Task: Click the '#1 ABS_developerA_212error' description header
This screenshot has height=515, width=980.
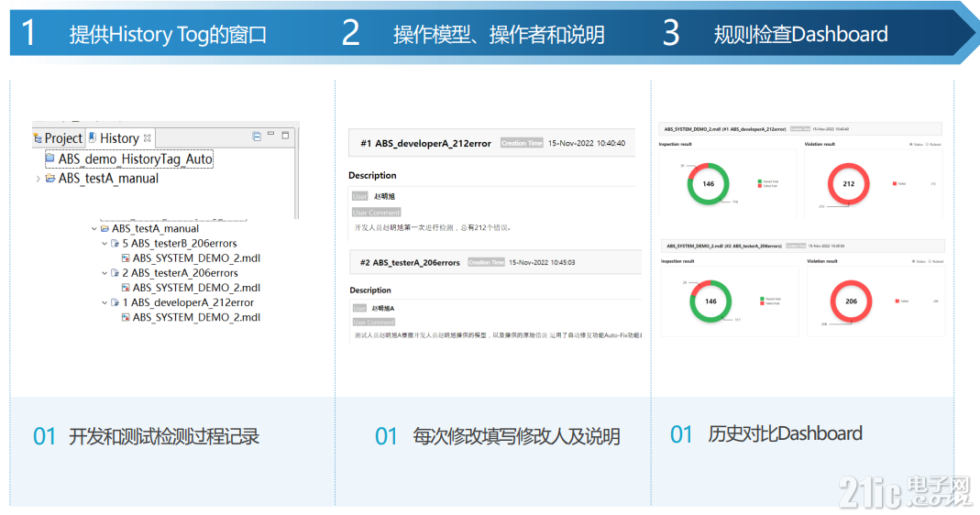Action: (x=425, y=143)
